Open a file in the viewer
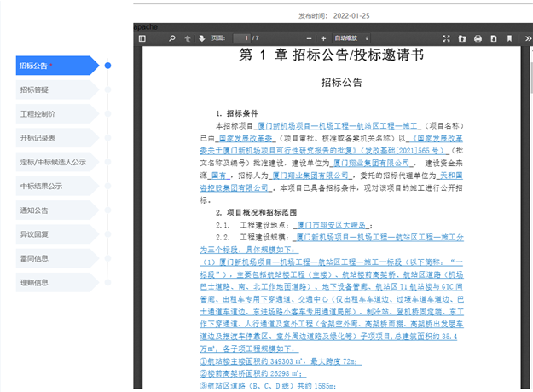Image resolution: width=533 pixels, height=392 pixels. pos(462,38)
